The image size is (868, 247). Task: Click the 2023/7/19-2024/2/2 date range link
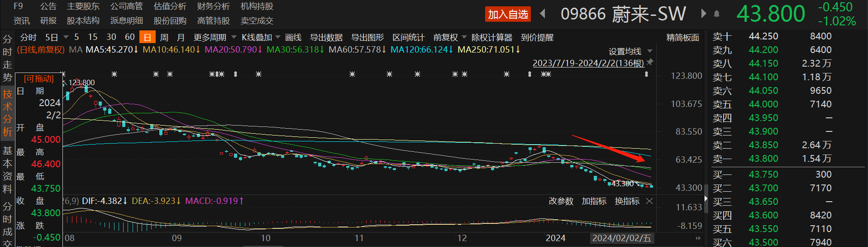point(588,63)
